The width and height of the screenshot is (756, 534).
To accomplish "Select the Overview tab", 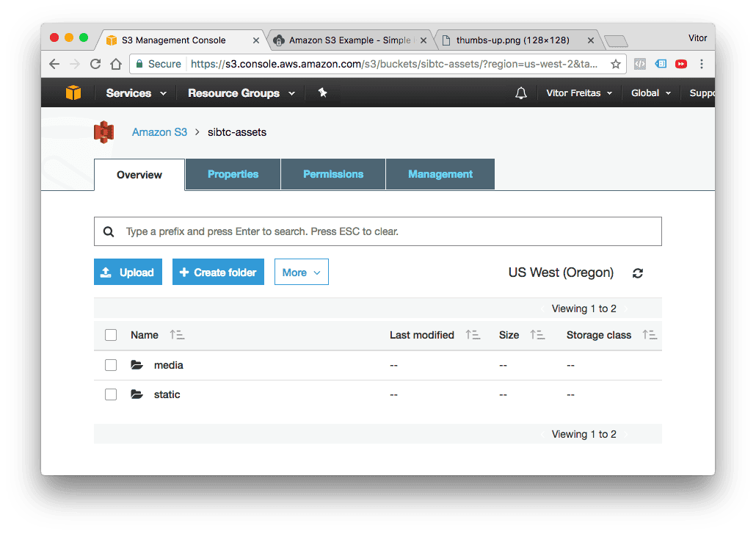I will pos(139,175).
